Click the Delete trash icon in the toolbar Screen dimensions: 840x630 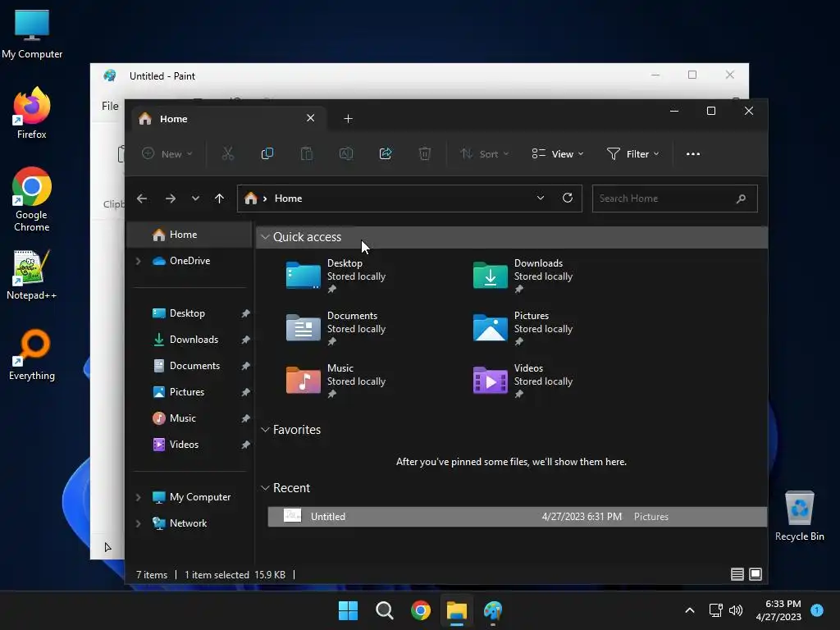(424, 153)
